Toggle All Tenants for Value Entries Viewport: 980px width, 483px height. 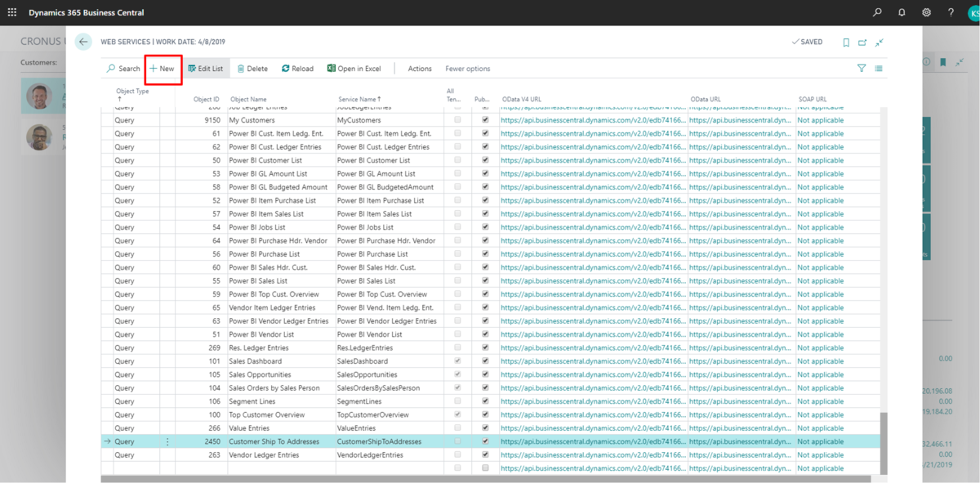(x=457, y=428)
